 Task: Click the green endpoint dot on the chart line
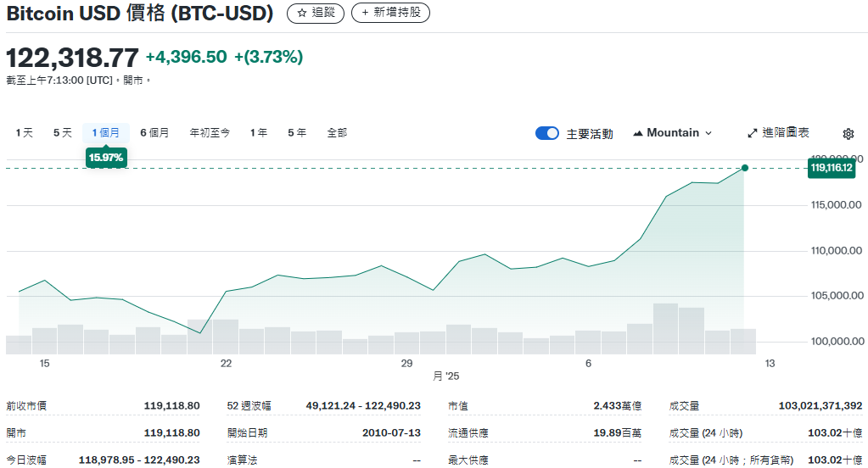tap(745, 168)
